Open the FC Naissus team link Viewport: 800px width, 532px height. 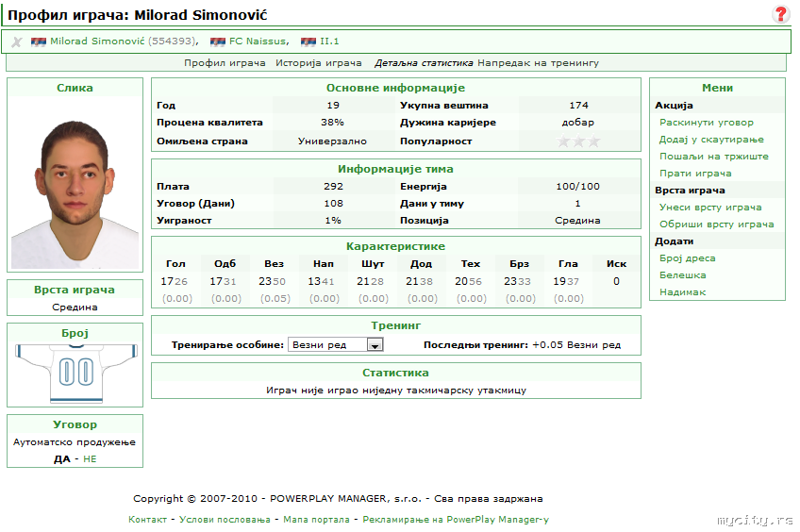(x=258, y=42)
